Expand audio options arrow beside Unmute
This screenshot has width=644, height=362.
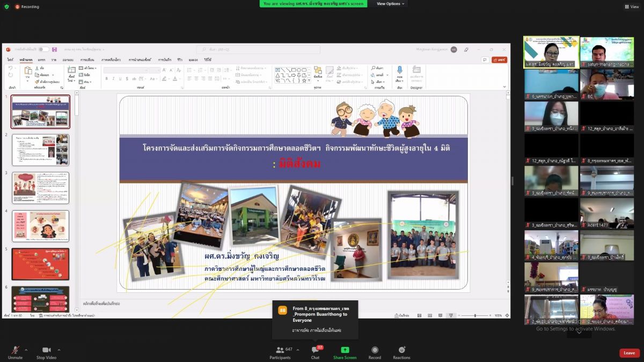[x=26, y=350]
